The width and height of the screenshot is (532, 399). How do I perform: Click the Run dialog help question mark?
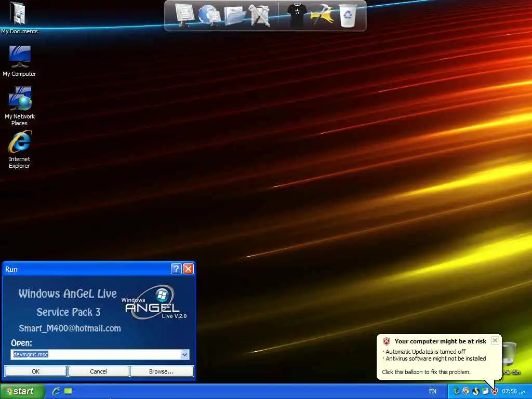pos(176,269)
